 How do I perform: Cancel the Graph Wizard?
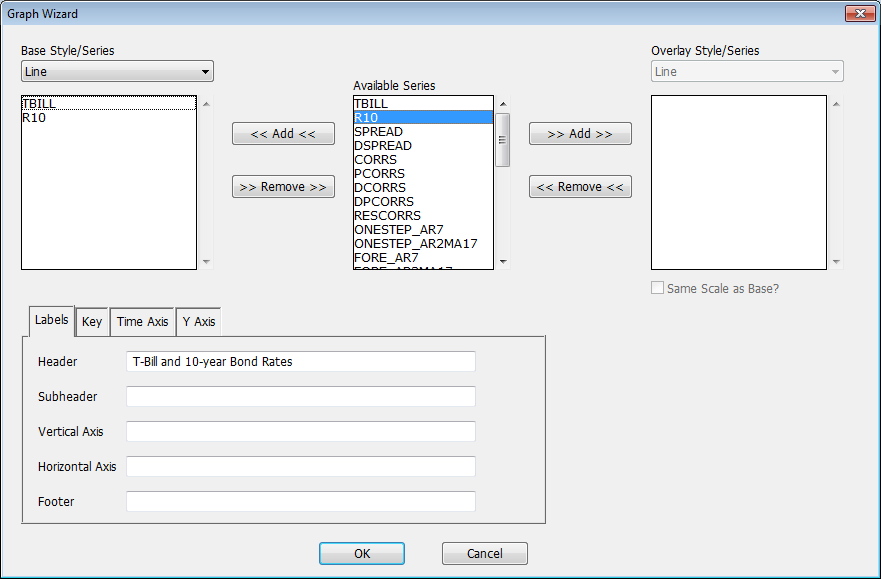tap(485, 553)
